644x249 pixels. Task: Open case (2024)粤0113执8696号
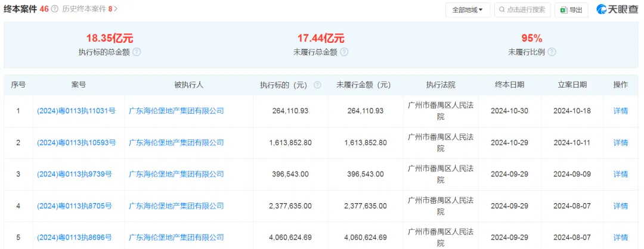coord(74,238)
